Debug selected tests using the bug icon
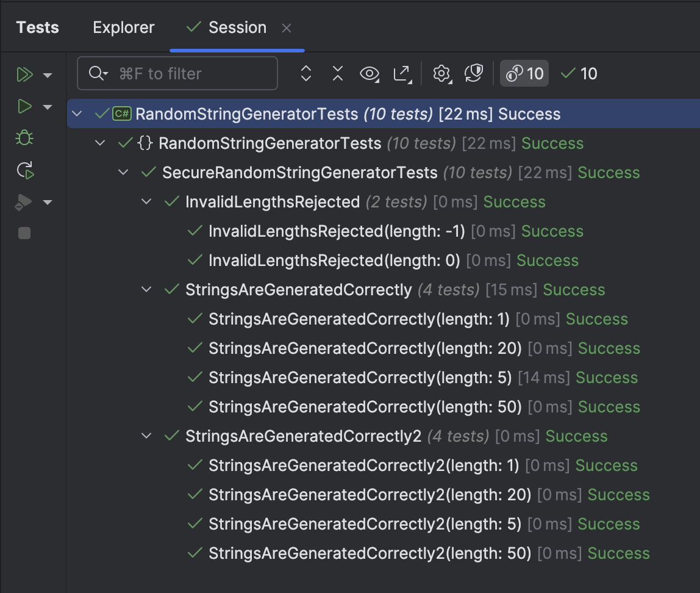 tap(24, 138)
